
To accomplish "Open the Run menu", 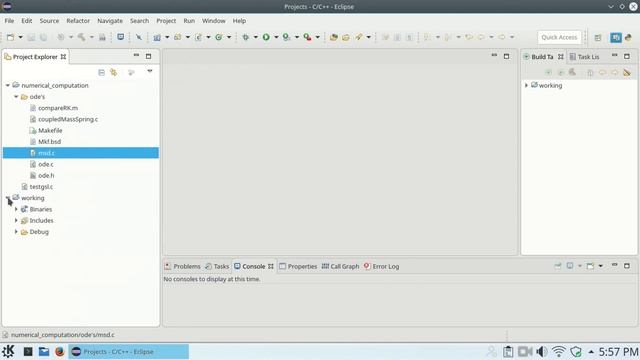I will point(189,20).
